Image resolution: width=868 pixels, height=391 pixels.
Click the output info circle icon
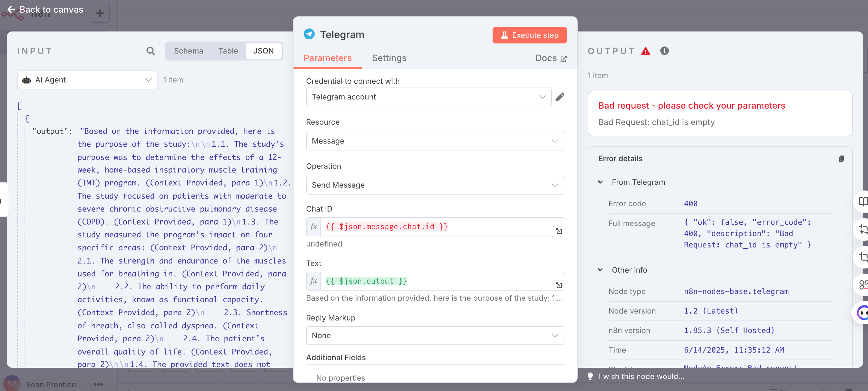click(664, 51)
